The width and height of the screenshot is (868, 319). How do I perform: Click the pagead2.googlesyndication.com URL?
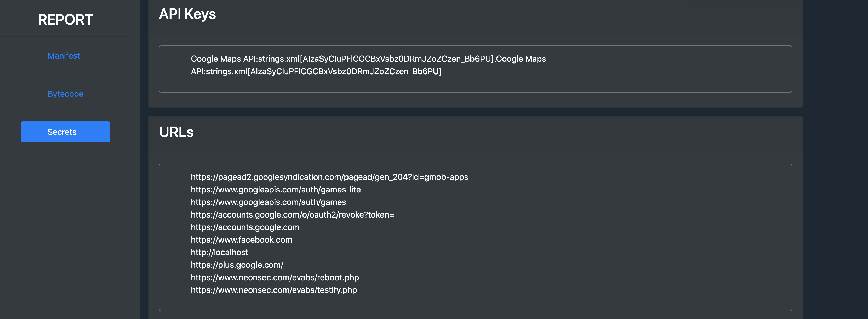coord(329,177)
